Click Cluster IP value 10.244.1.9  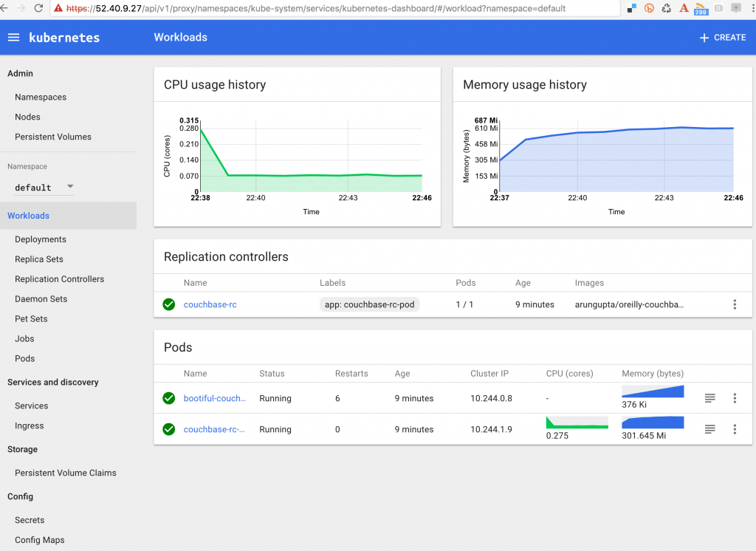click(x=491, y=429)
